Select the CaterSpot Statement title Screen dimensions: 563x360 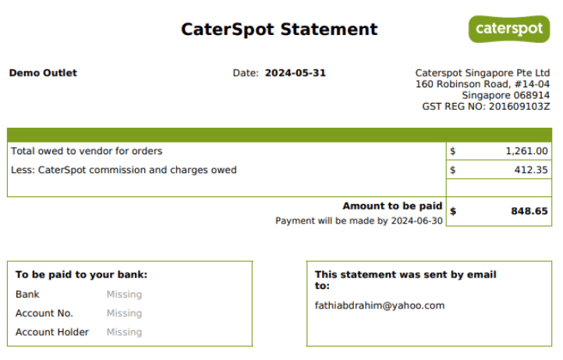(x=279, y=29)
